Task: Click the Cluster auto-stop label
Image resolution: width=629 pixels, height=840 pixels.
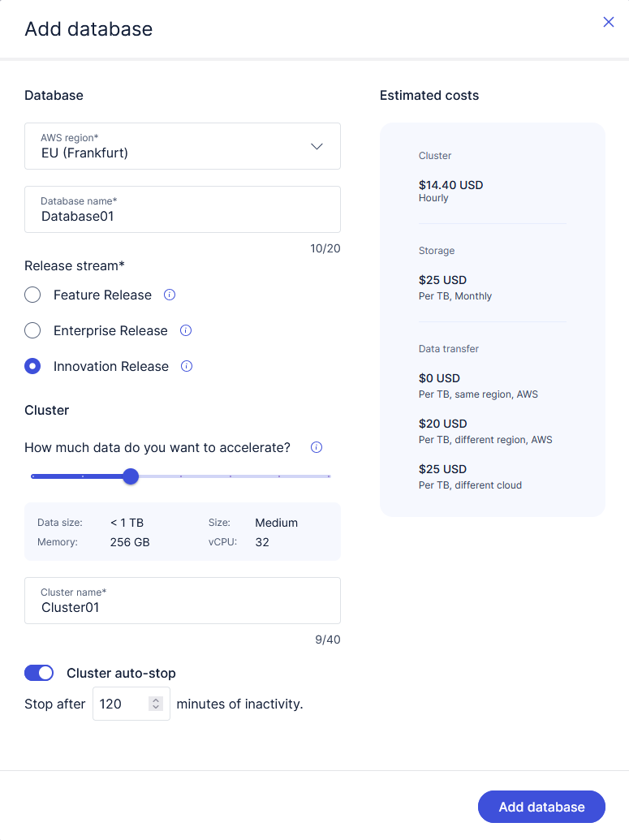Action: (x=121, y=673)
